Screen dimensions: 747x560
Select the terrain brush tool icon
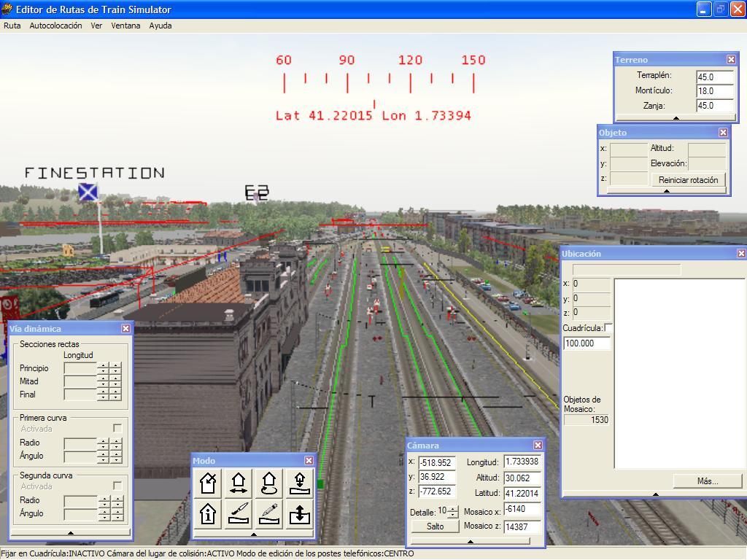pos(239,514)
